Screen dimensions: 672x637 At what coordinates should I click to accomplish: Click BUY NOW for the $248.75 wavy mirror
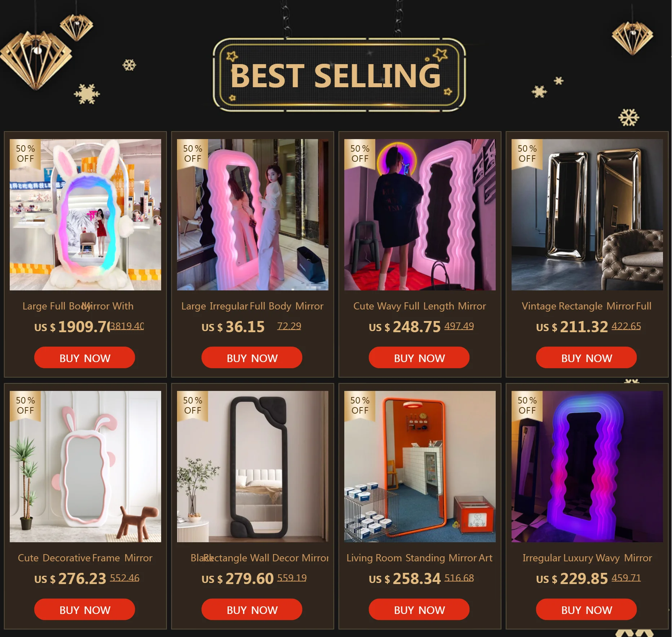tap(419, 357)
